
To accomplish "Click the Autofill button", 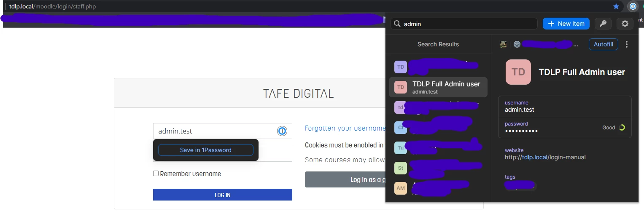I will 604,44.
